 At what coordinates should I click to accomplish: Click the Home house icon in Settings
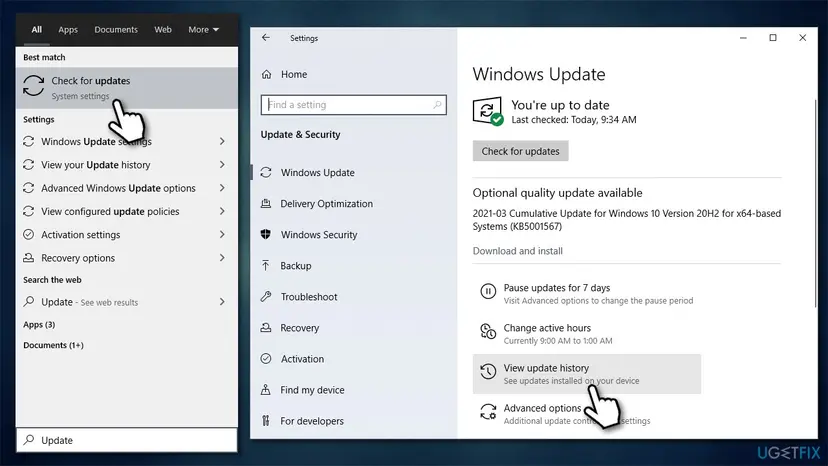pos(267,74)
